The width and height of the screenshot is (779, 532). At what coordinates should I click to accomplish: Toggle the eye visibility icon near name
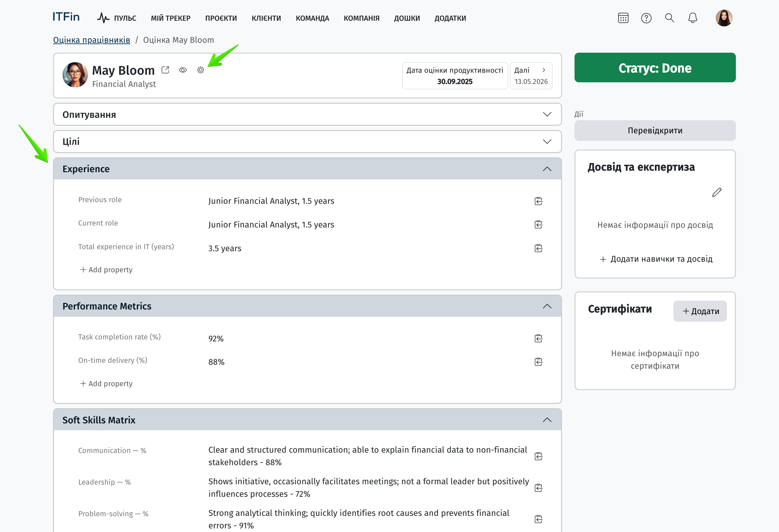183,70
